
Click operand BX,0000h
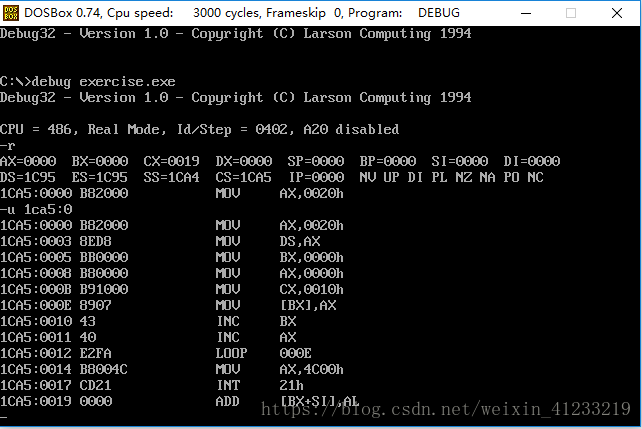(x=312, y=257)
